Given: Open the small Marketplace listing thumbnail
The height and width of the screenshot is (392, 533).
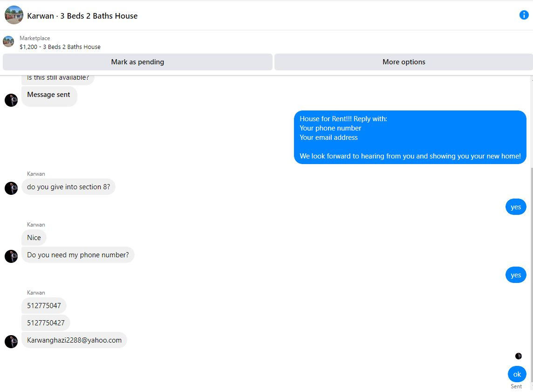Looking at the screenshot, I should [x=8, y=41].
